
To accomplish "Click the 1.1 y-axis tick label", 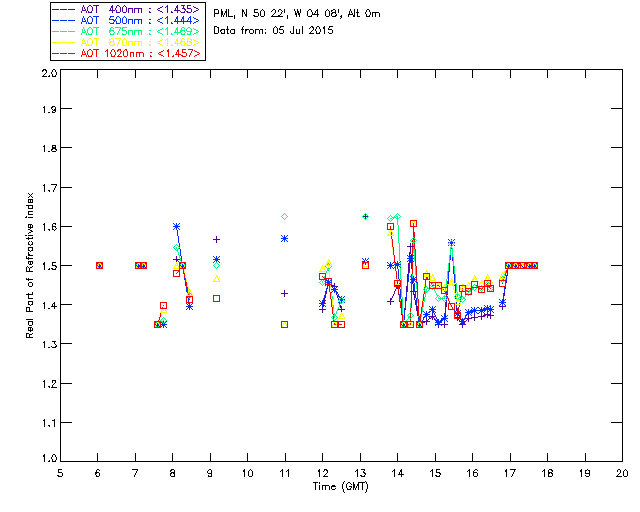I will click(x=49, y=423).
